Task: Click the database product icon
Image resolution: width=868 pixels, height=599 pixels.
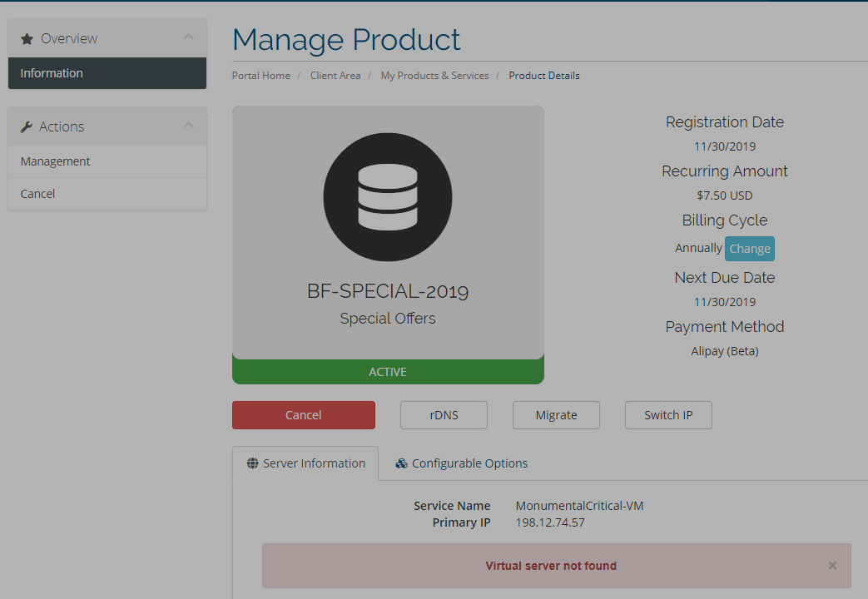Action: [388, 198]
